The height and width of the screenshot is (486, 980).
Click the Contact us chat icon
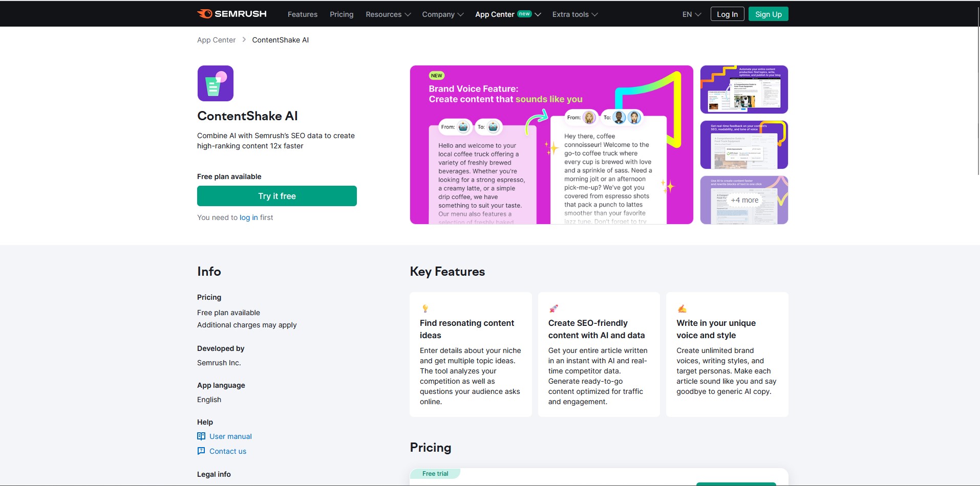tap(201, 451)
